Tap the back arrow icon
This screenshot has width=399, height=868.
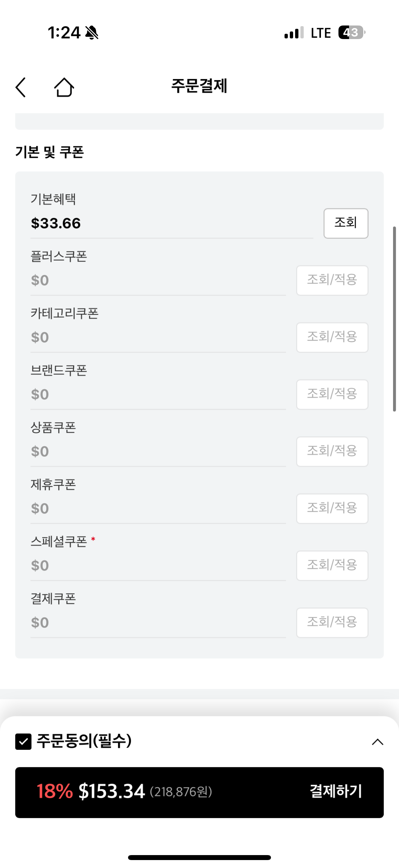coord(21,87)
